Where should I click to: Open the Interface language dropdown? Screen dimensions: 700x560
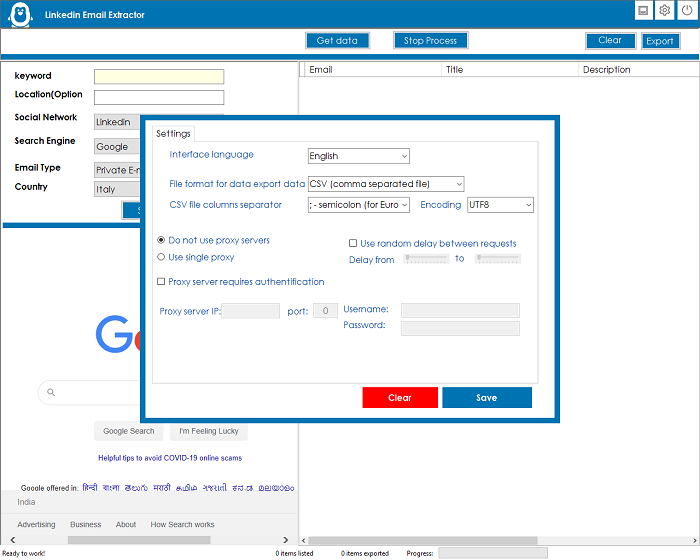tap(358, 156)
